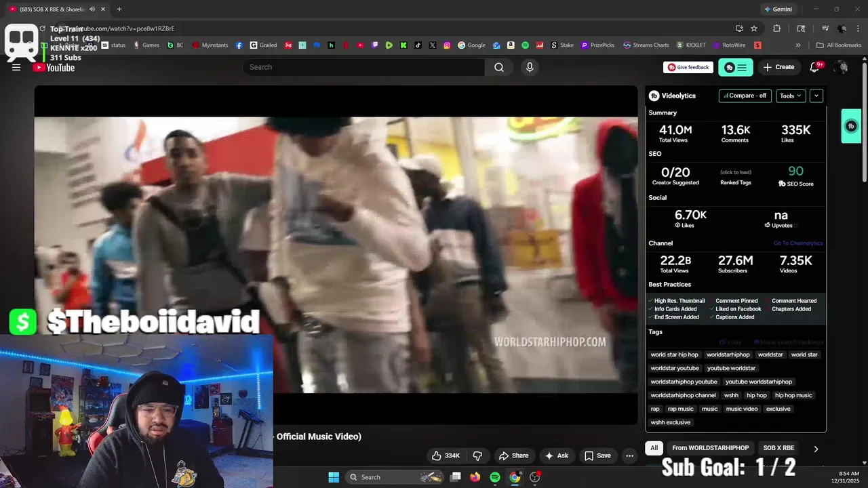Open the Facebook bookmark icon
Screen dimensions: 868x488
239,45
